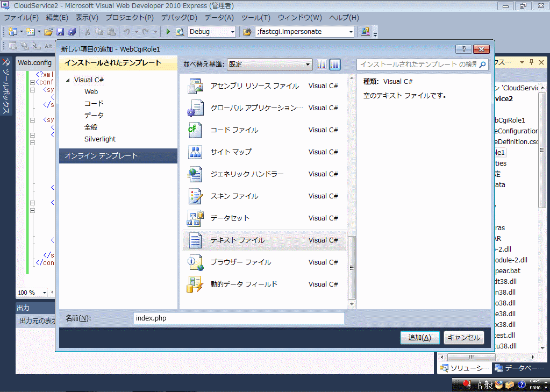550x392 pixels.
Task: Click the Redo arrow icon
Action: (x=146, y=32)
